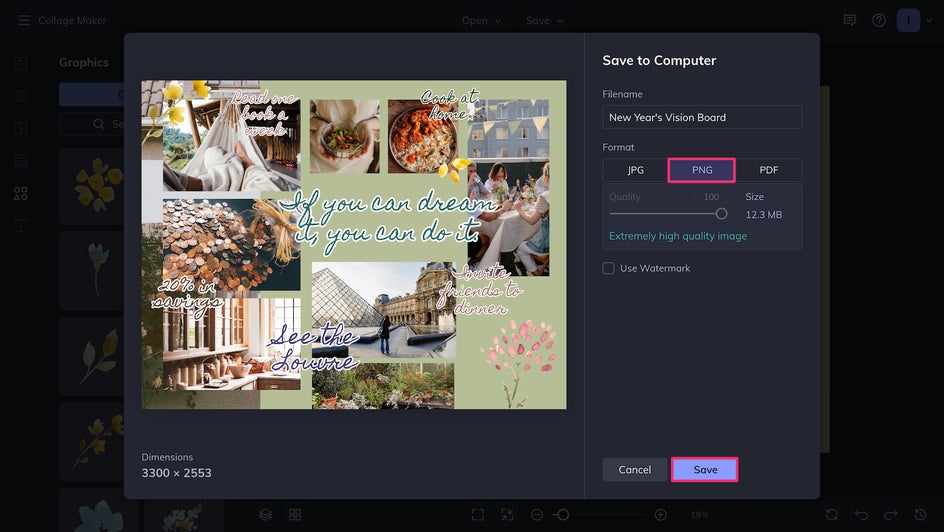Viewport: 944px width, 532px height.
Task: Click the zoom out minus icon
Action: pos(537,515)
